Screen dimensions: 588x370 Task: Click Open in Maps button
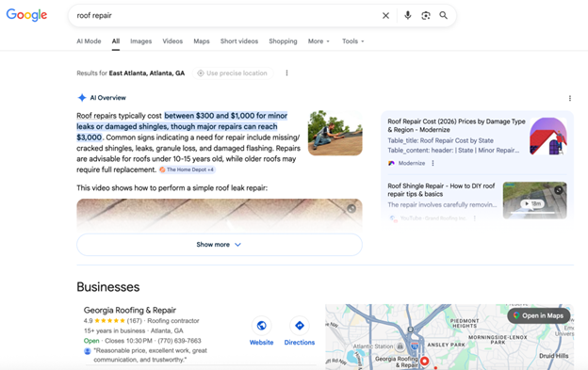538,315
